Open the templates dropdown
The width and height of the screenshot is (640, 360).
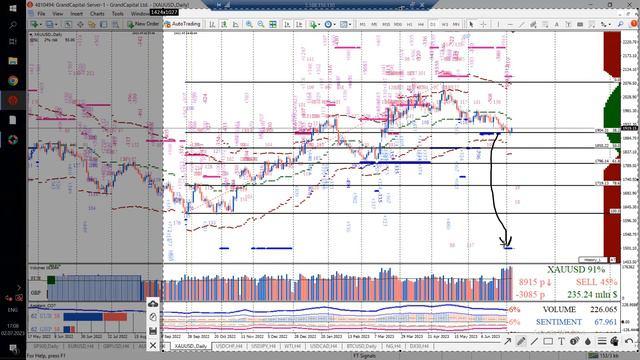(x=345, y=24)
